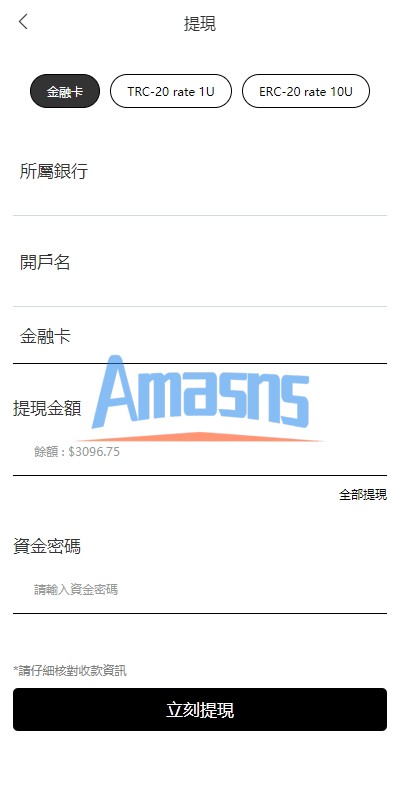The height and width of the screenshot is (800, 400).
Task: Choose 全部提現 to withdraw all
Action: (x=363, y=494)
